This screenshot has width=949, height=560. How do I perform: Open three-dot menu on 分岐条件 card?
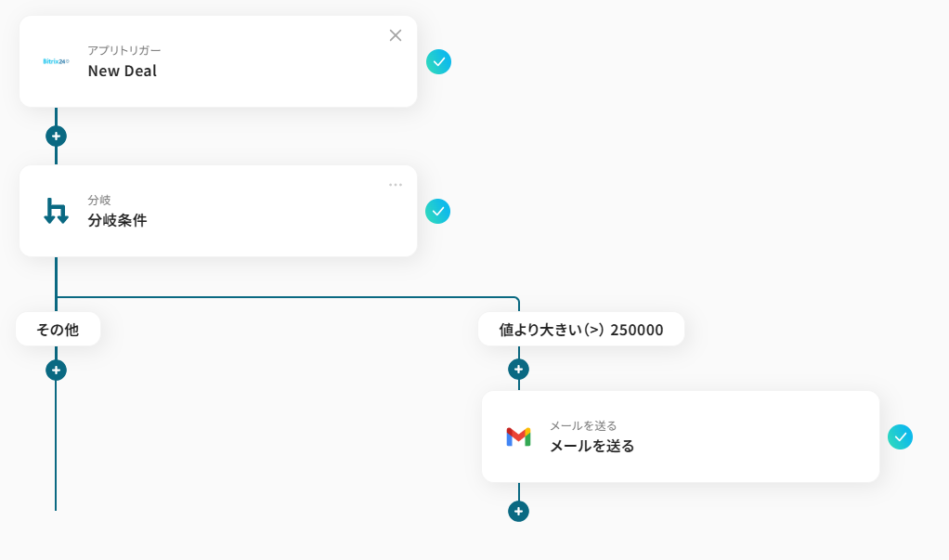[x=396, y=184]
